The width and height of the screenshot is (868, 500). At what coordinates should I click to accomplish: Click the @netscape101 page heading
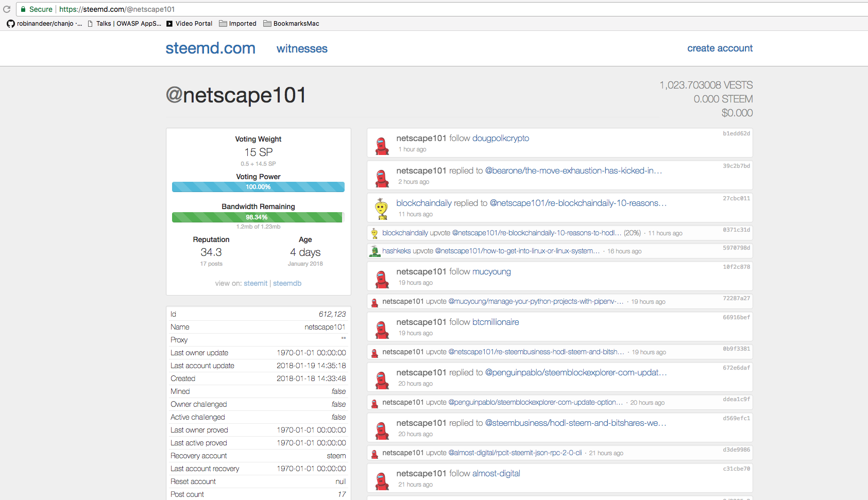click(236, 95)
